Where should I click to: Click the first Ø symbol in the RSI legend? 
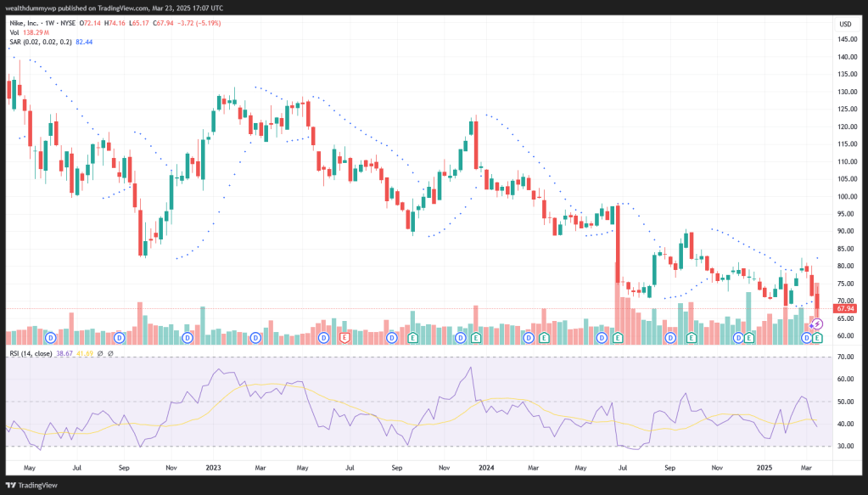coord(100,354)
